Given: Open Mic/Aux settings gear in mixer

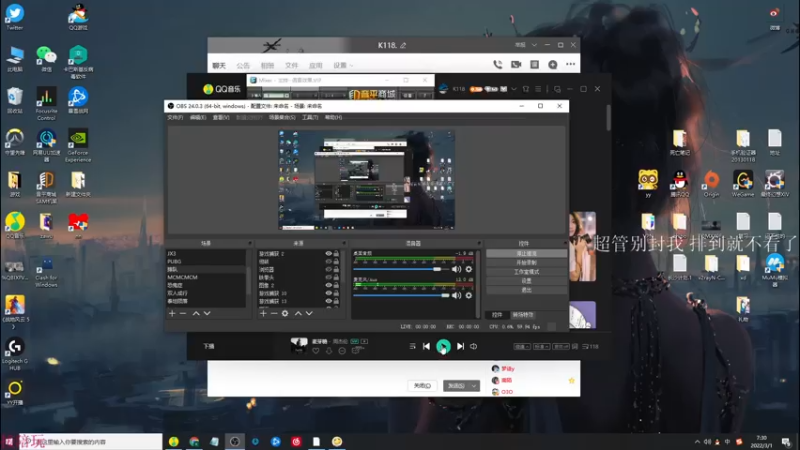Looking at the screenshot, I should [x=468, y=295].
